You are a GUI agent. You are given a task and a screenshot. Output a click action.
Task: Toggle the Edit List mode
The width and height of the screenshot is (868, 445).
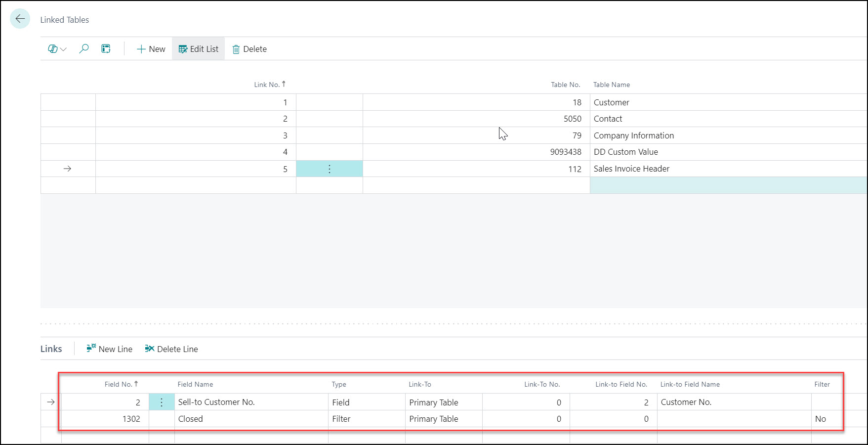198,49
